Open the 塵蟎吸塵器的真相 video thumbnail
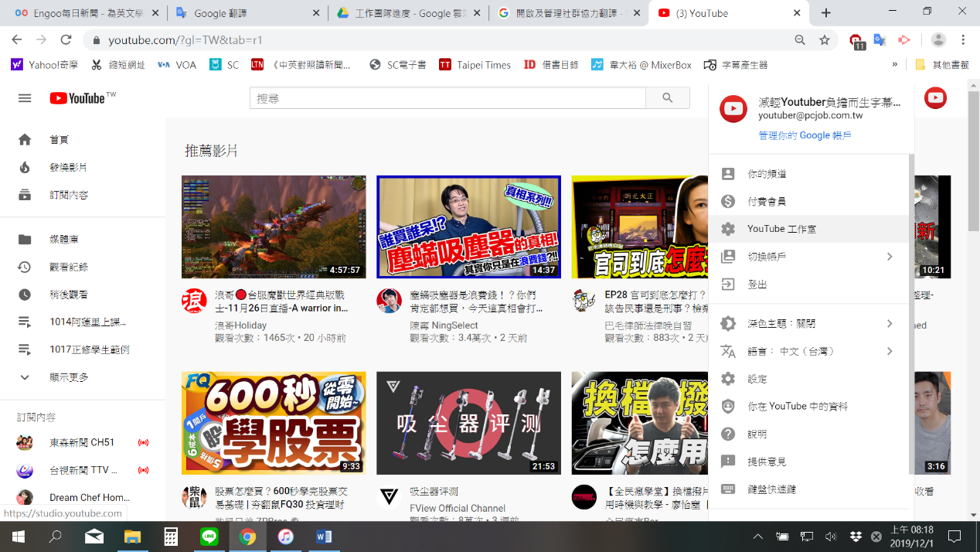 coord(468,227)
